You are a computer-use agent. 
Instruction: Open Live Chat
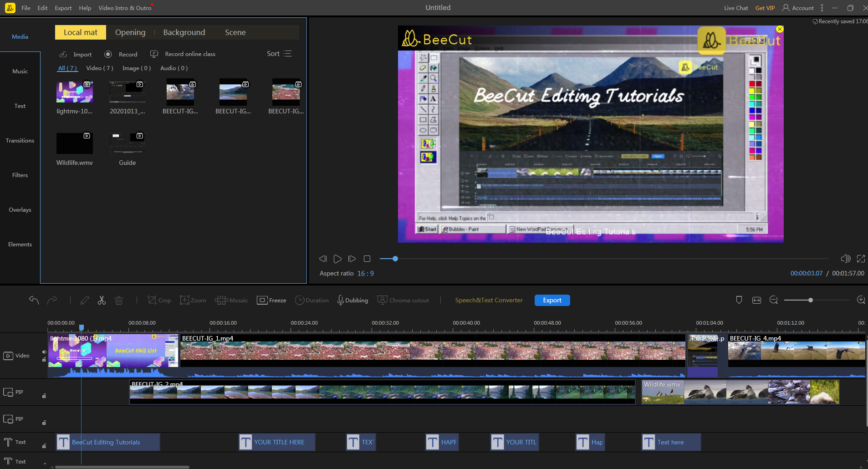click(x=736, y=8)
